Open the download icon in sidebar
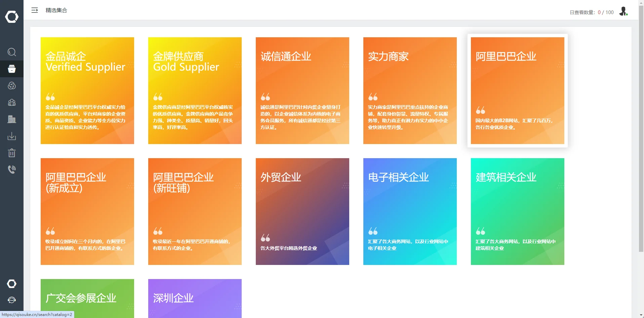 coord(12,136)
